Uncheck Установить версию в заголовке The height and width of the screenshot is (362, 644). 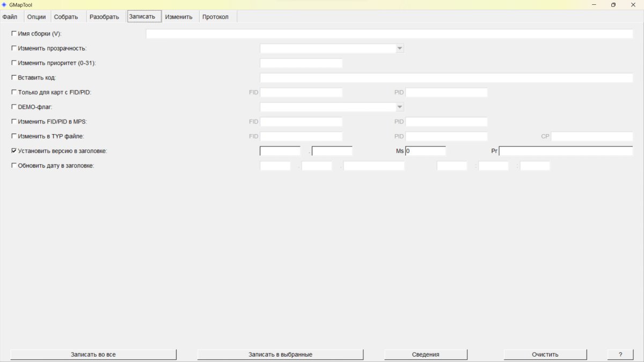tap(14, 151)
